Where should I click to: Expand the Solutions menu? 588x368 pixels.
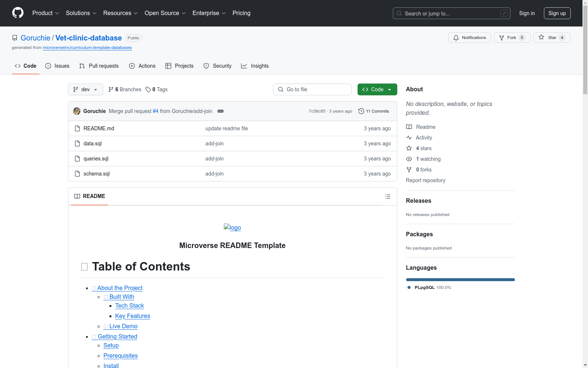click(x=81, y=13)
